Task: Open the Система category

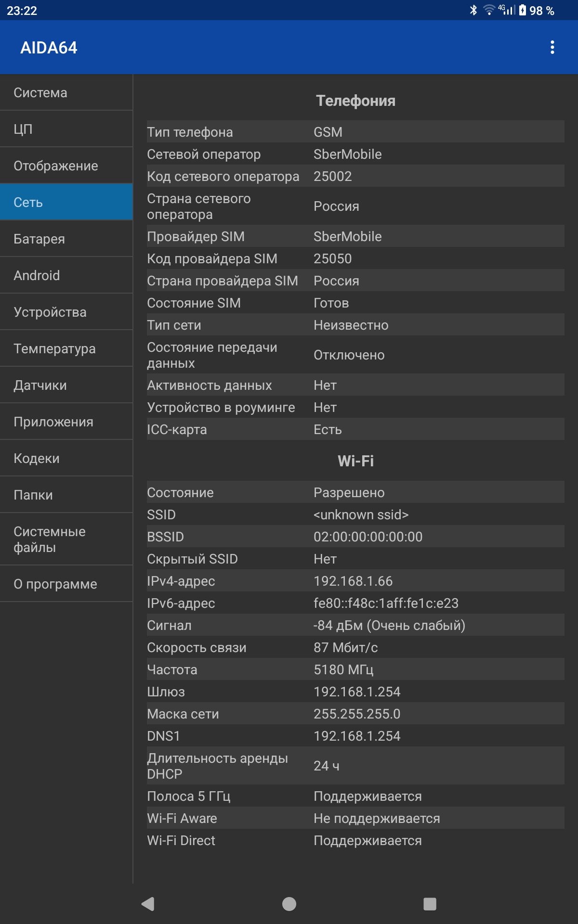Action: (x=66, y=92)
